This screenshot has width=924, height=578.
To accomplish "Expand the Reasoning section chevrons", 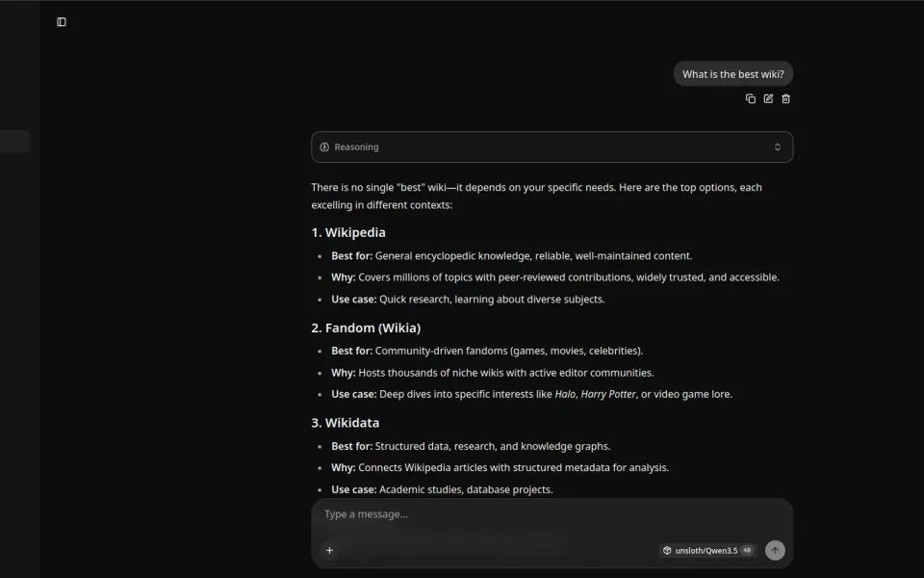I will click(x=778, y=146).
